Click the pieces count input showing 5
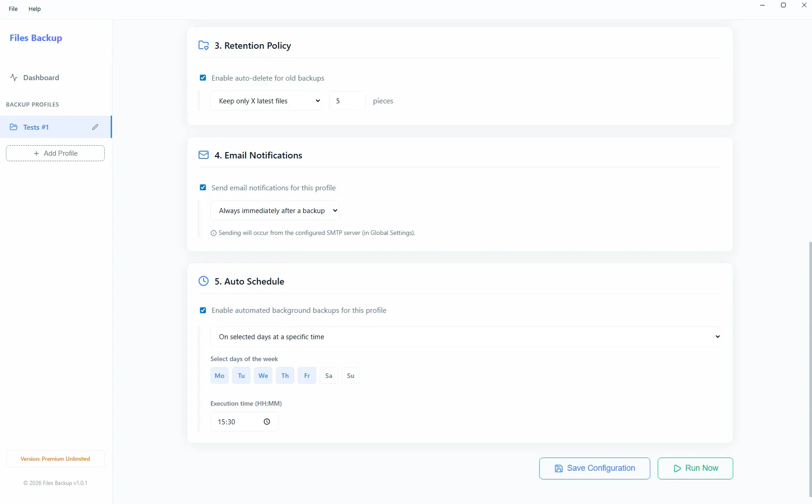Screen dimensions: 812x504 (347, 101)
